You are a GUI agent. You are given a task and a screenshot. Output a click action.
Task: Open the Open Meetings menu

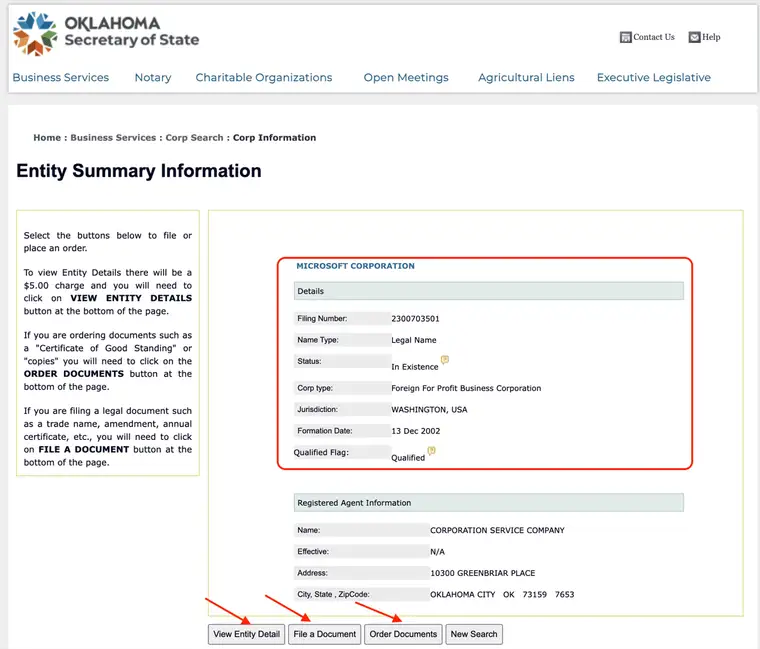(x=406, y=78)
